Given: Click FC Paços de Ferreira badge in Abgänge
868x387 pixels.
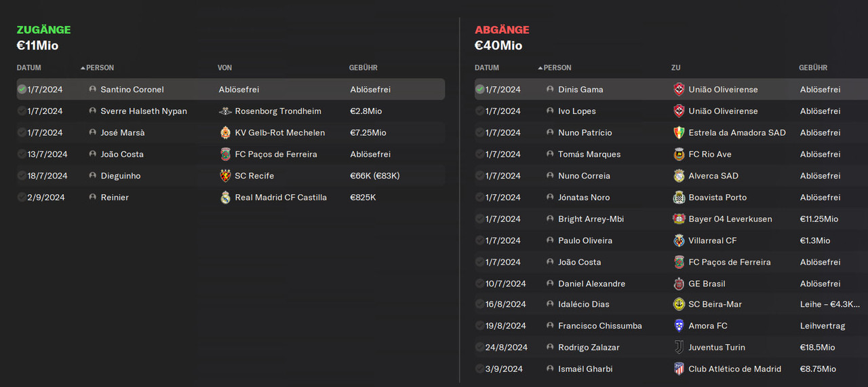Looking at the screenshot, I should click(679, 263).
